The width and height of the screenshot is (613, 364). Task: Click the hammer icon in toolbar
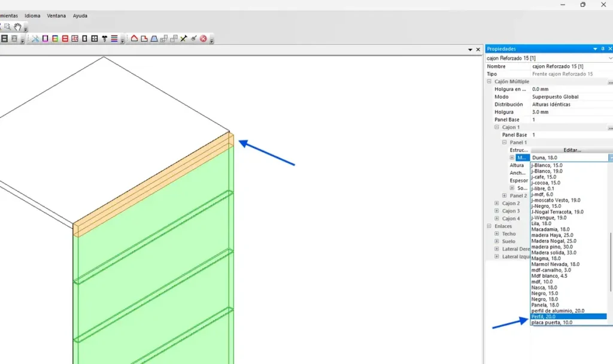[104, 39]
